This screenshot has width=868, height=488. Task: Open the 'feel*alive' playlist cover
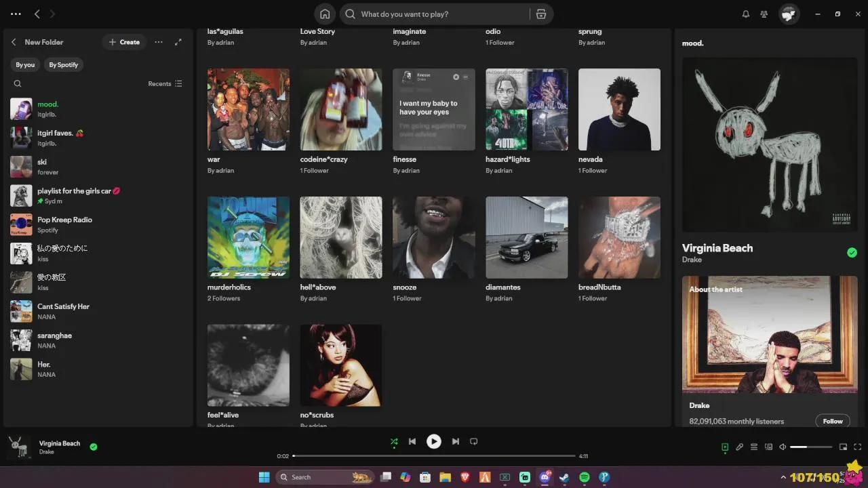(248, 365)
